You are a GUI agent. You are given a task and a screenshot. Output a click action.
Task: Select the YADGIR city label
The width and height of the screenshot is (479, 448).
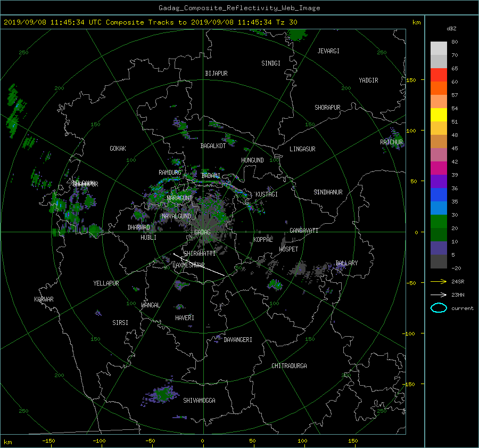point(368,80)
